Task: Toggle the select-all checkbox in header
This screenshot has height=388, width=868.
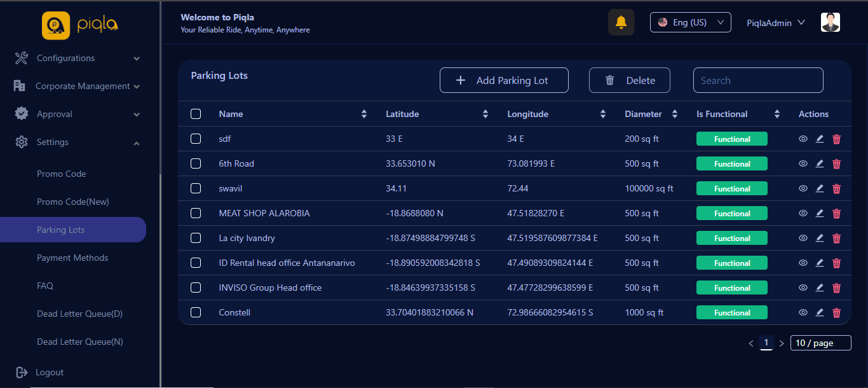Action: (x=196, y=114)
